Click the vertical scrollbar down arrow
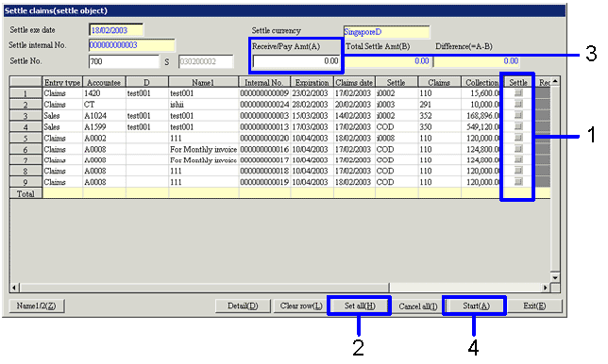Image resolution: width=608 pixels, height=364 pixels. pos(555,277)
